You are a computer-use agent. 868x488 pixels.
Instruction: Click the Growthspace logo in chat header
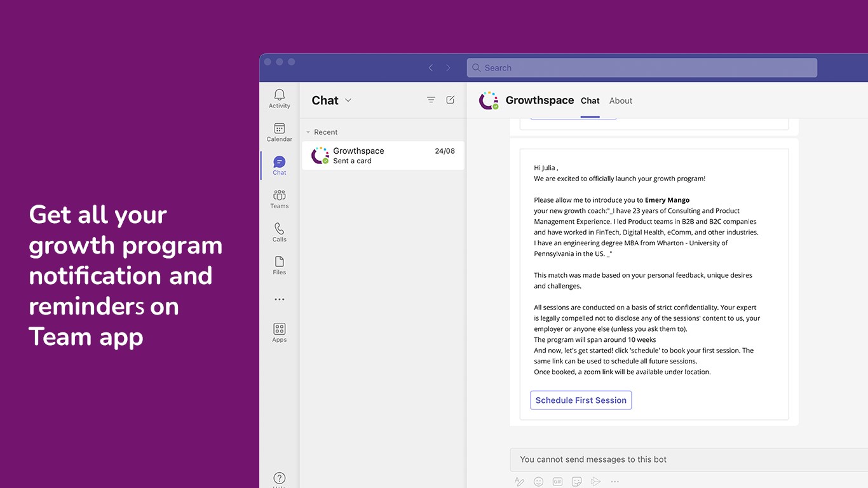tap(489, 100)
